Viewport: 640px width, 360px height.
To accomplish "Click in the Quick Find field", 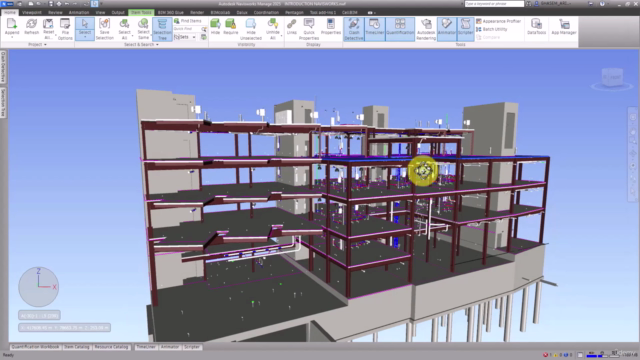I will point(187,29).
